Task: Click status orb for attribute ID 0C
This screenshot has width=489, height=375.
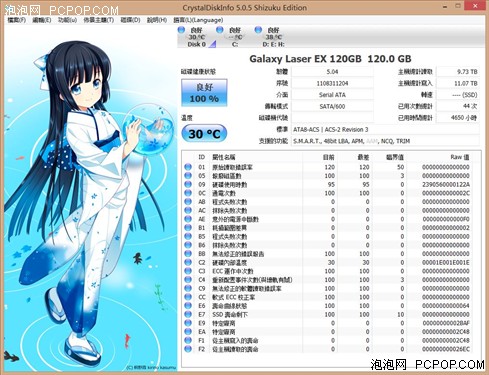Action: pos(188,193)
